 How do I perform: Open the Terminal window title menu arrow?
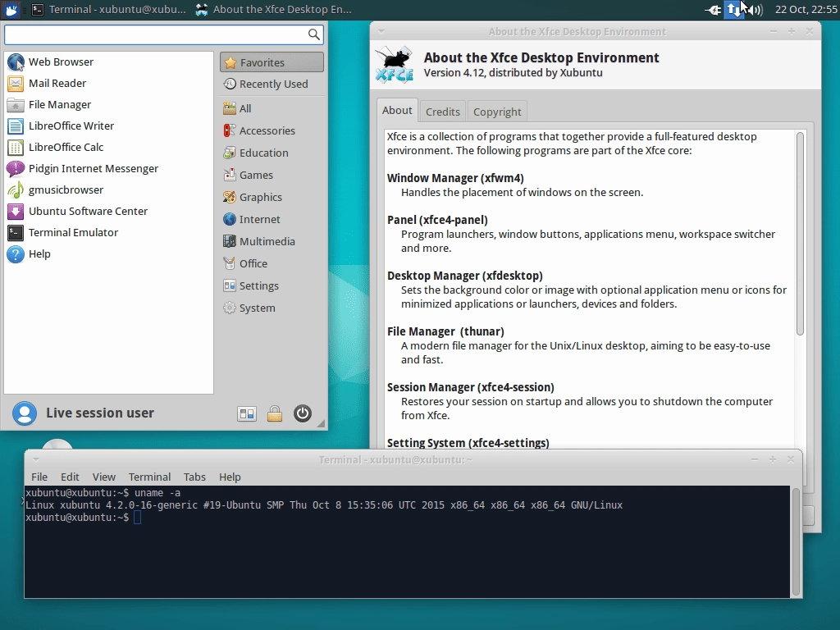tap(36, 459)
